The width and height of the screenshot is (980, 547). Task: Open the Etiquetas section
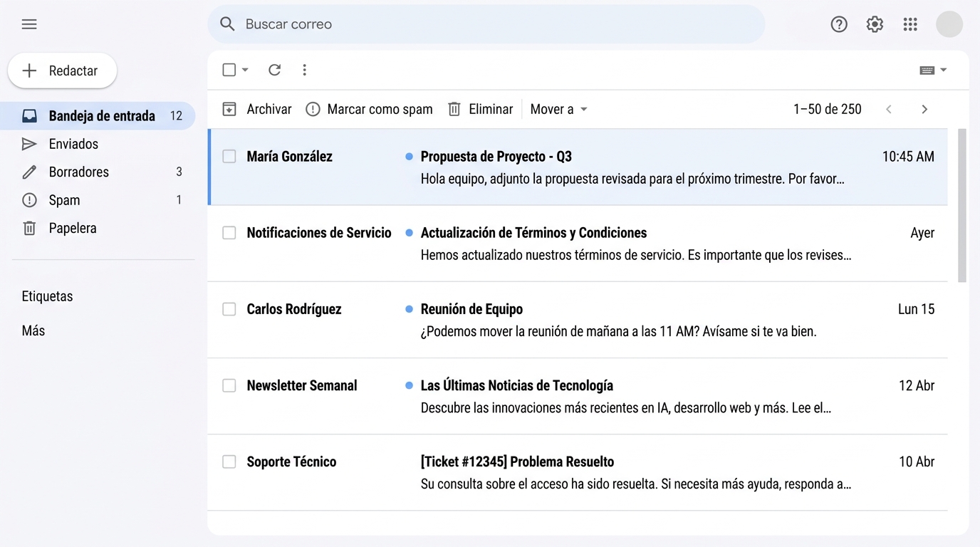47,296
